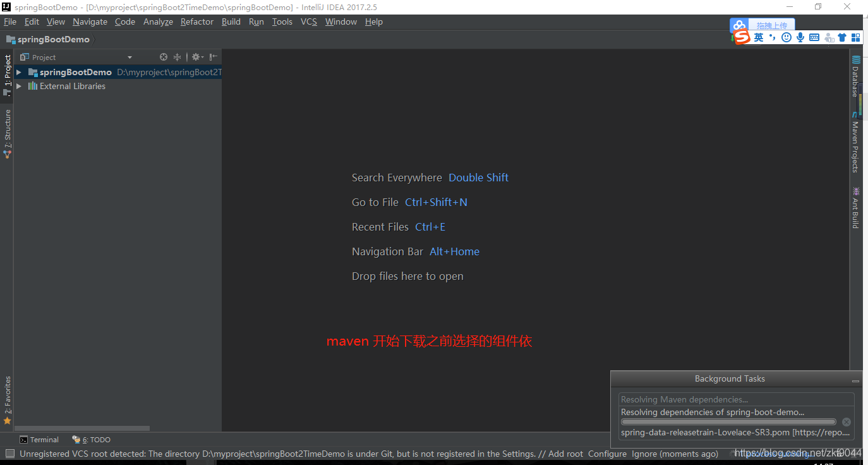Viewport: 868px width, 465px height.
Task: Click the Sogou microphone voice input icon
Action: (x=800, y=37)
